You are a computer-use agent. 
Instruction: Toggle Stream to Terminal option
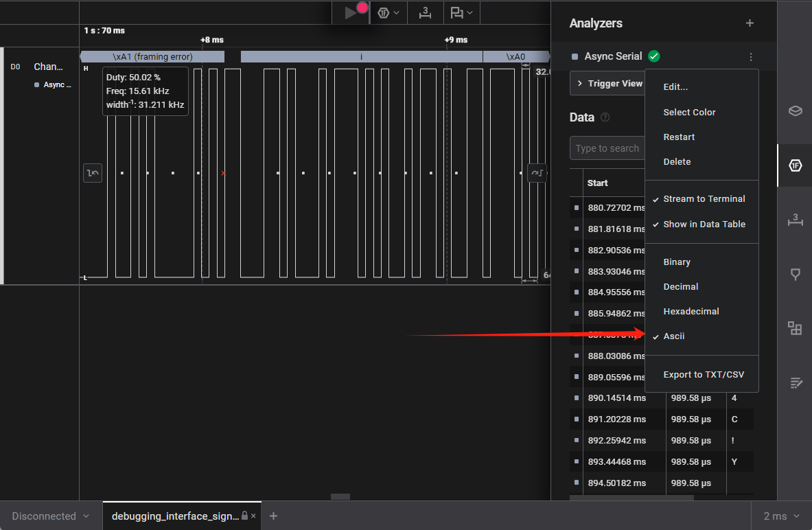click(x=704, y=199)
